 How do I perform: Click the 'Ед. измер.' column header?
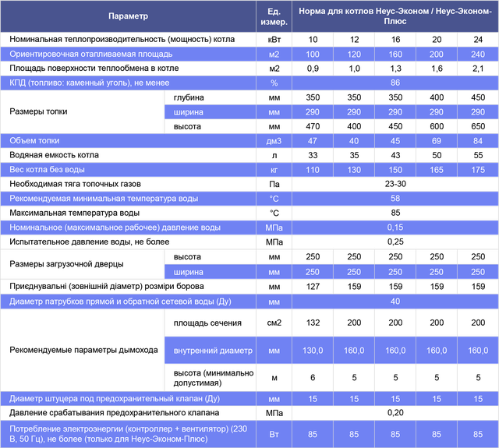(x=274, y=16)
